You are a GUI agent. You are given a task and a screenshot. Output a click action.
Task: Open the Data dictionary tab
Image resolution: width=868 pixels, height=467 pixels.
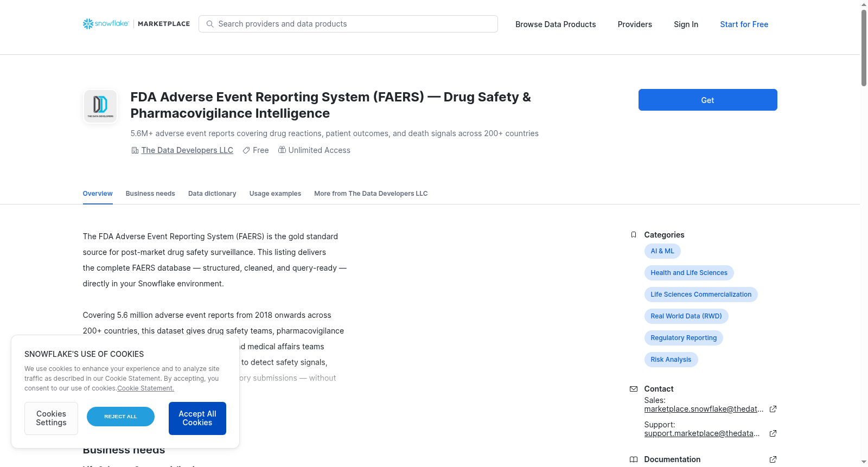pos(212,194)
